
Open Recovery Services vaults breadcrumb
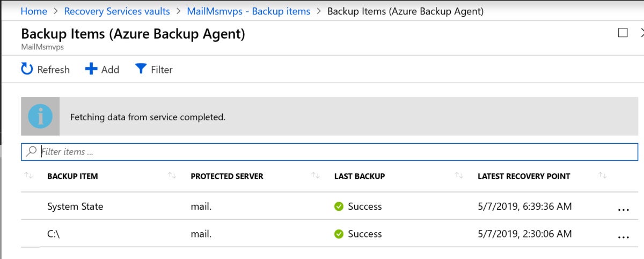coord(117,11)
